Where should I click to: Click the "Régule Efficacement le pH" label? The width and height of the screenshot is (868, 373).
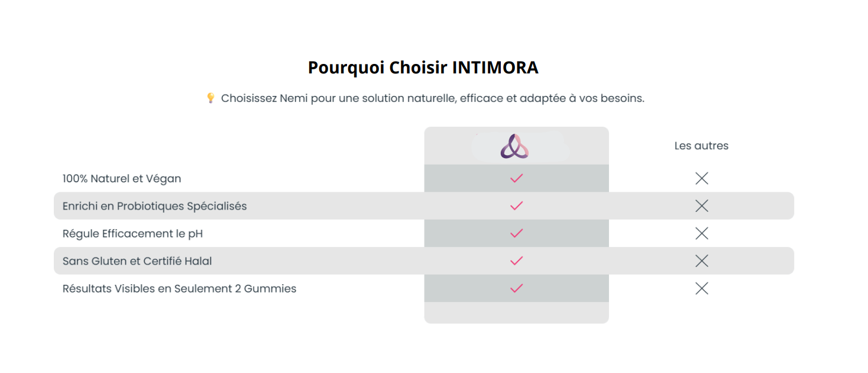pyautogui.click(x=132, y=233)
